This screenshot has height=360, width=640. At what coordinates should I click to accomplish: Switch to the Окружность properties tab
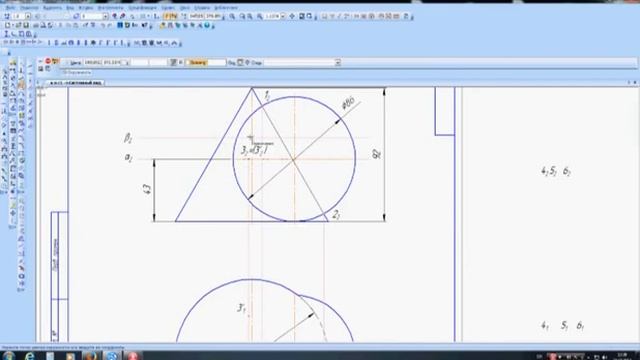77,73
